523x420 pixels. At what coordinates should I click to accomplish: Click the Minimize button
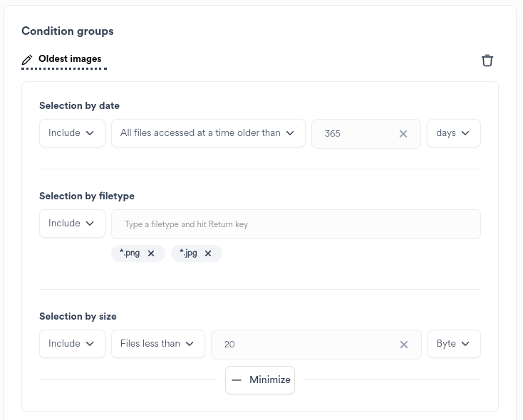click(x=260, y=380)
